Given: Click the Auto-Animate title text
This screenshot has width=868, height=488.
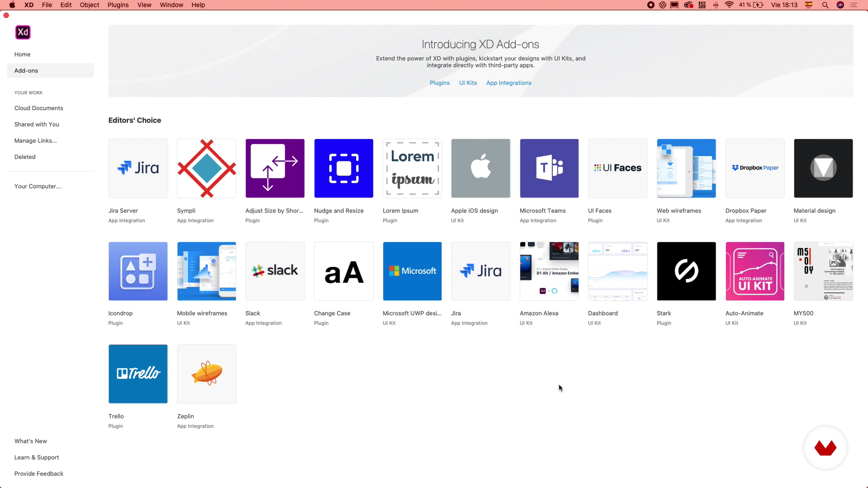Looking at the screenshot, I should tap(744, 313).
